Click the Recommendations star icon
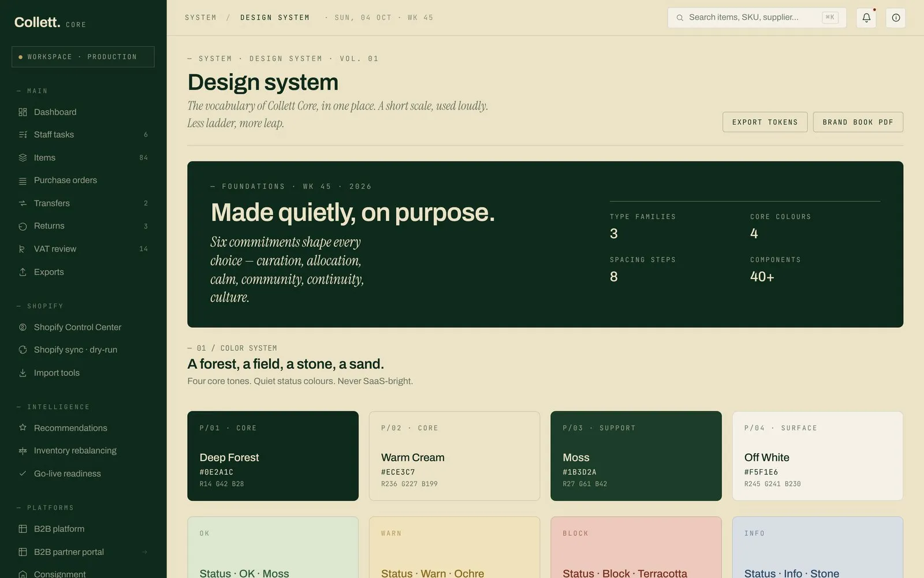The image size is (924, 578). tap(23, 428)
